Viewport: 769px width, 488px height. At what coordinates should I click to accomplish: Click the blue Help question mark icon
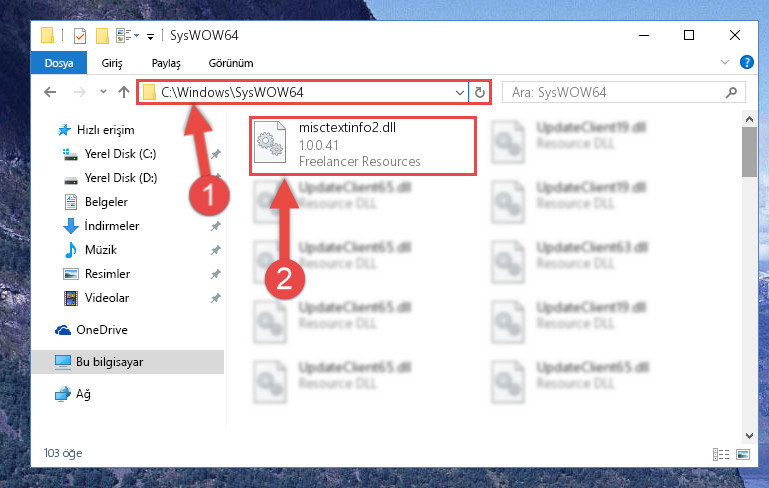(746, 62)
